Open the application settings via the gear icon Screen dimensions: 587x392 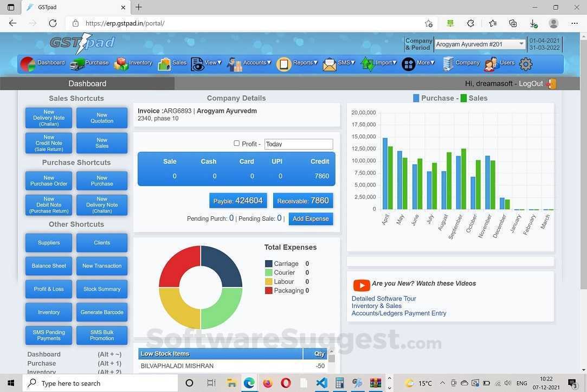tap(525, 63)
